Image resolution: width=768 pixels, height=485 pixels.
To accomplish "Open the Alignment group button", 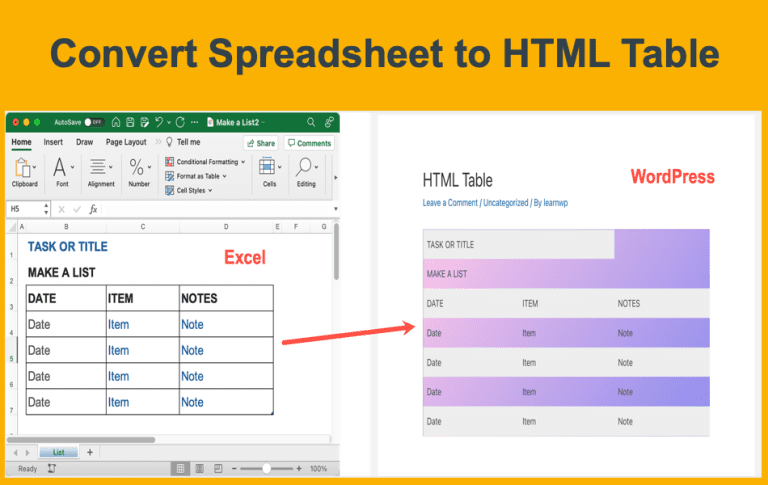I will [101, 172].
